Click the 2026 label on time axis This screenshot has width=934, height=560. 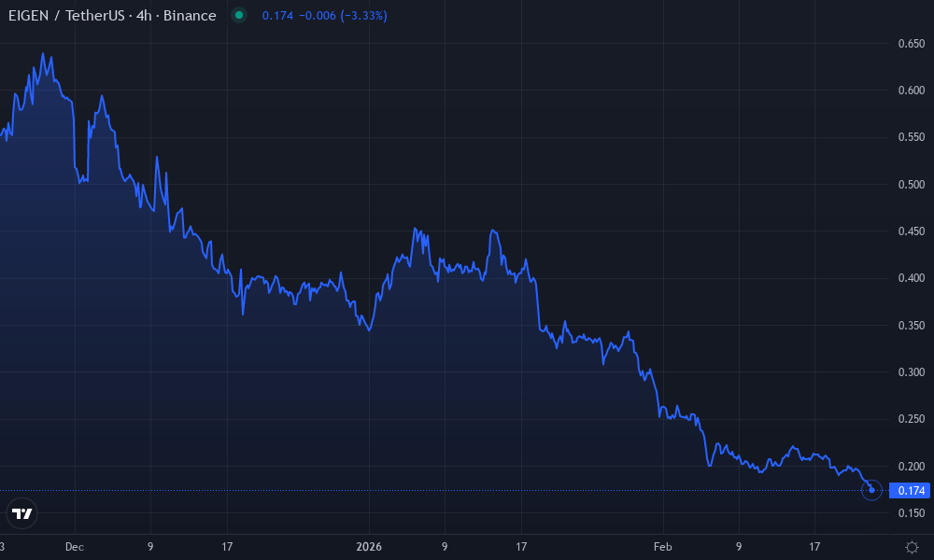[x=367, y=547]
